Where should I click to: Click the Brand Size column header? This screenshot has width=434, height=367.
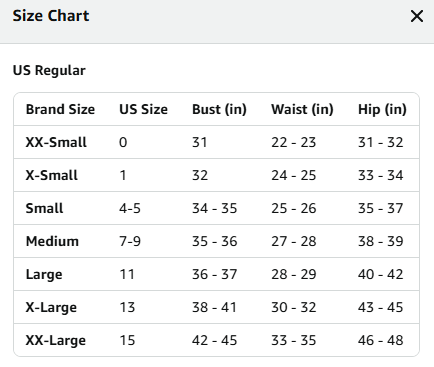[60, 109]
